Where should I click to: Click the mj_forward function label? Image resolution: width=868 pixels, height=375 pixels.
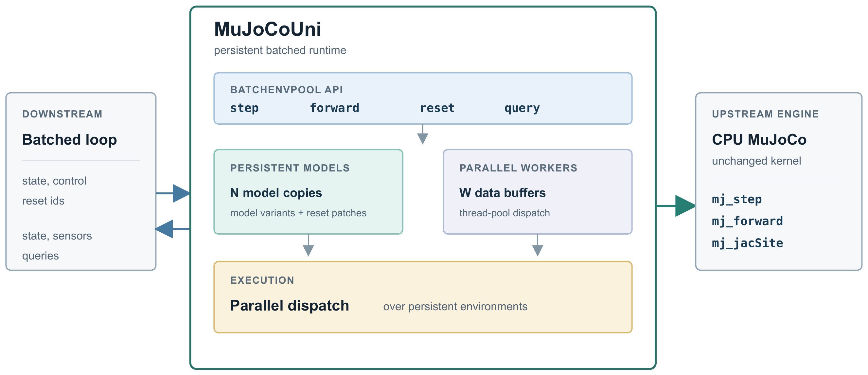(x=747, y=221)
